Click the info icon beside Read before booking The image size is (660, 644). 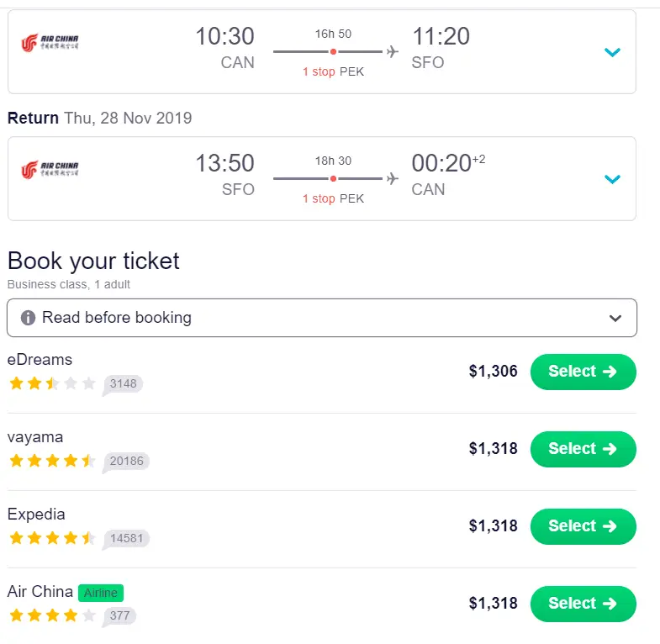[x=29, y=318]
